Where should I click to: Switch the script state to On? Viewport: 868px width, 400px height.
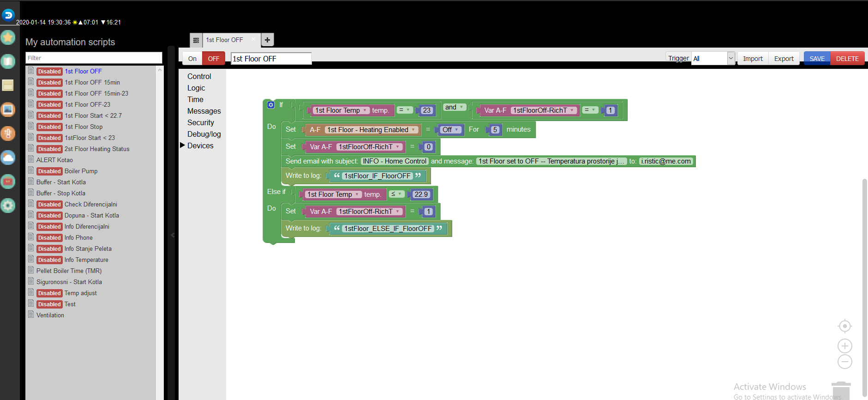(192, 59)
